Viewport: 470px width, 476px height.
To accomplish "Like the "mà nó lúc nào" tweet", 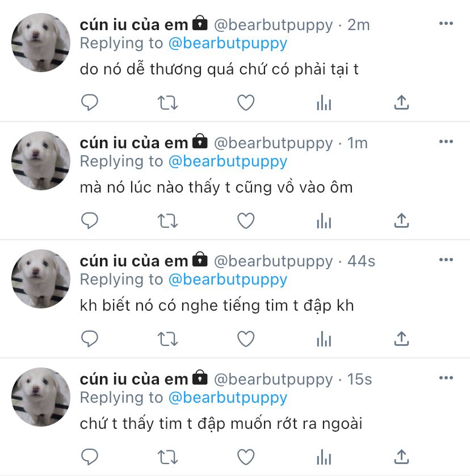I will [x=246, y=221].
